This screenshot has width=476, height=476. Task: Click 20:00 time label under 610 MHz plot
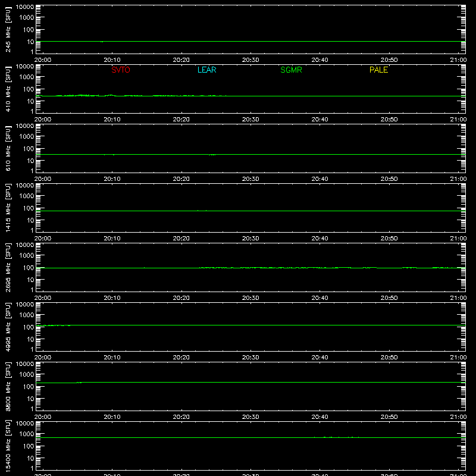pos(43,179)
